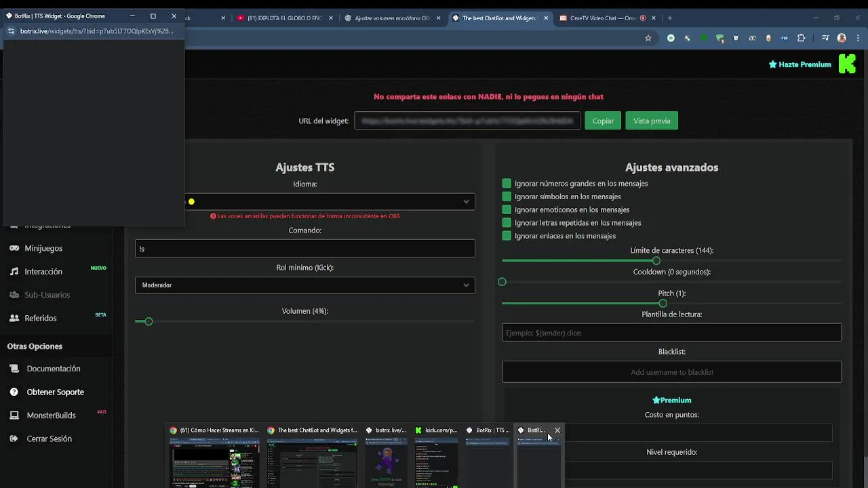Open the Referidos sidebar section
Screen dimensions: 868x488
click(41, 318)
